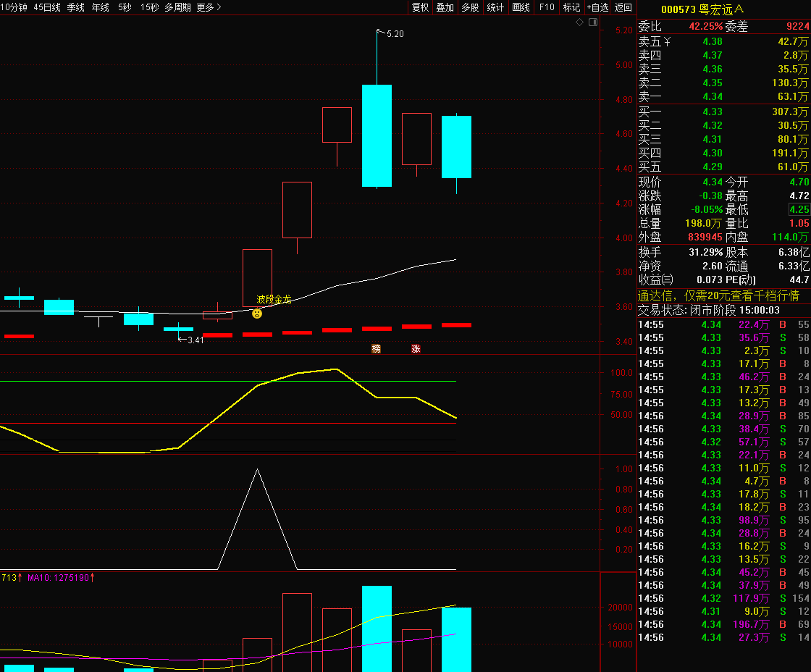Click the yellow face signal marker

pyautogui.click(x=257, y=314)
